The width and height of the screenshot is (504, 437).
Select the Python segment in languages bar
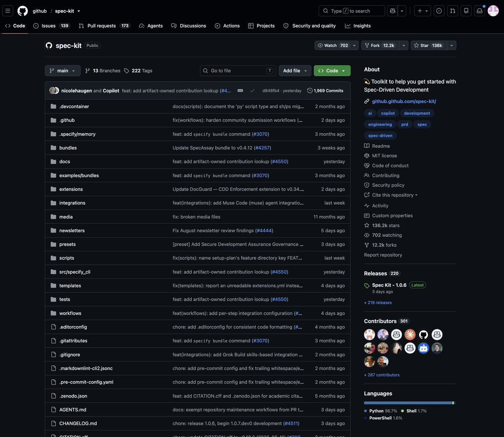[x=408, y=403]
